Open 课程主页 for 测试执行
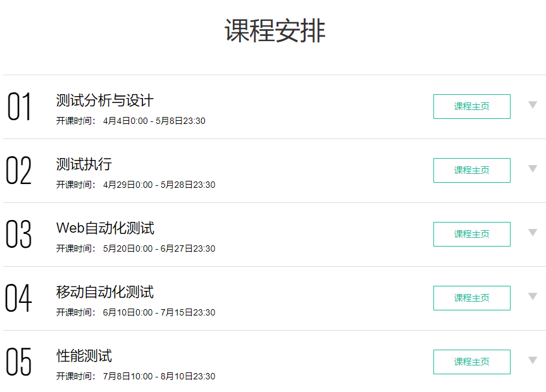Screen dimensions: 546x392 (x=471, y=170)
